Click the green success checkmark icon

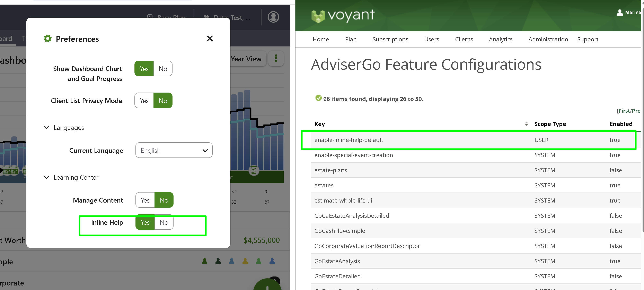318,98
